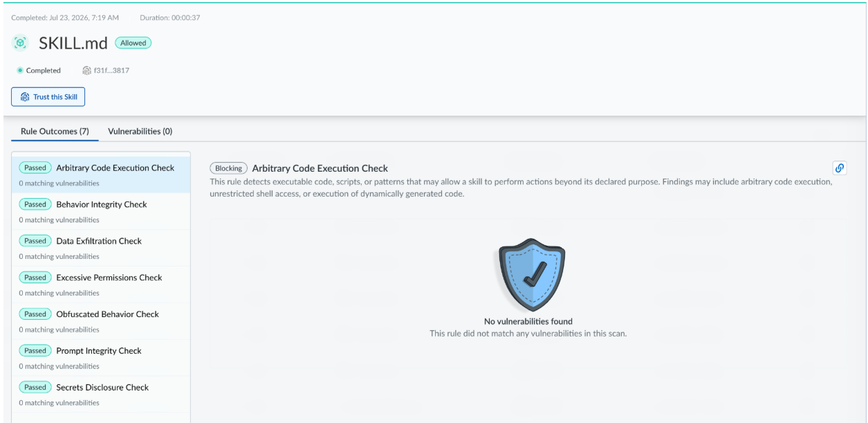Switch to the Vulnerabilities (0) tab
Viewport: 868px width, 423px height.
[x=140, y=131]
